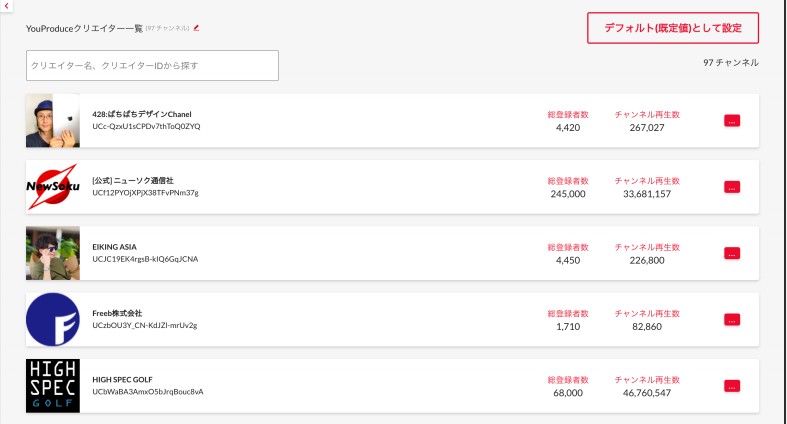Open the HIGH SPEC GOLF channel name
The height and width of the screenshot is (424, 787).
(122, 380)
